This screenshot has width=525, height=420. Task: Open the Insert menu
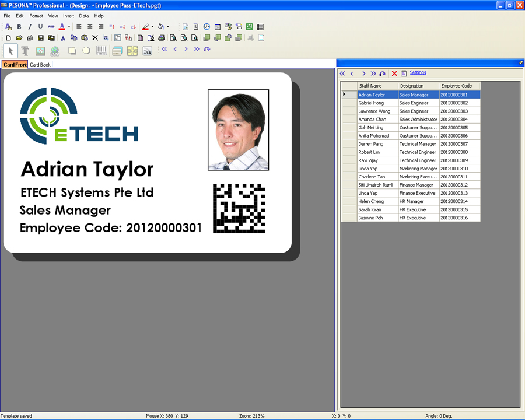pos(68,16)
